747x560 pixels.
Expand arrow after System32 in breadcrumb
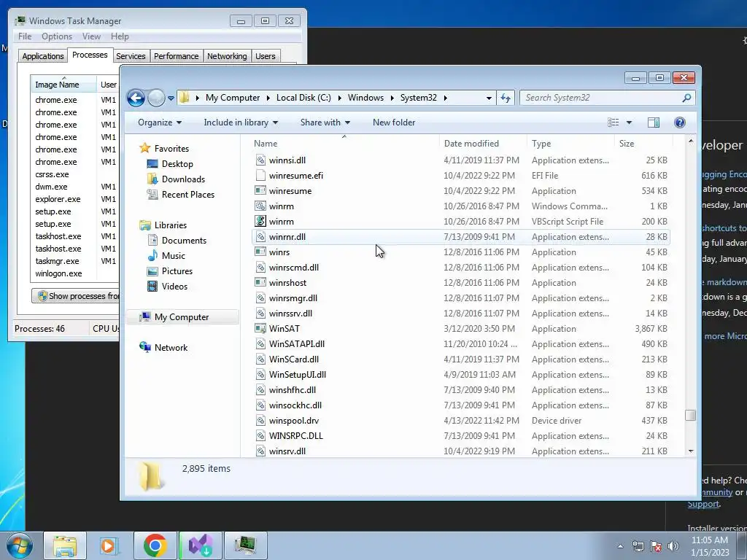pos(446,98)
